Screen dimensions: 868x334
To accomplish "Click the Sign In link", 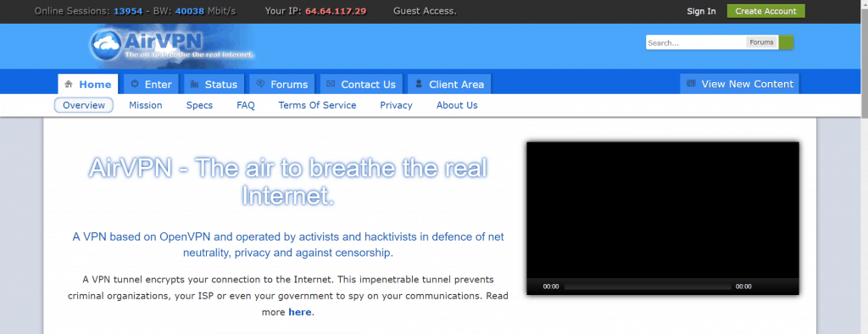I will (701, 11).
